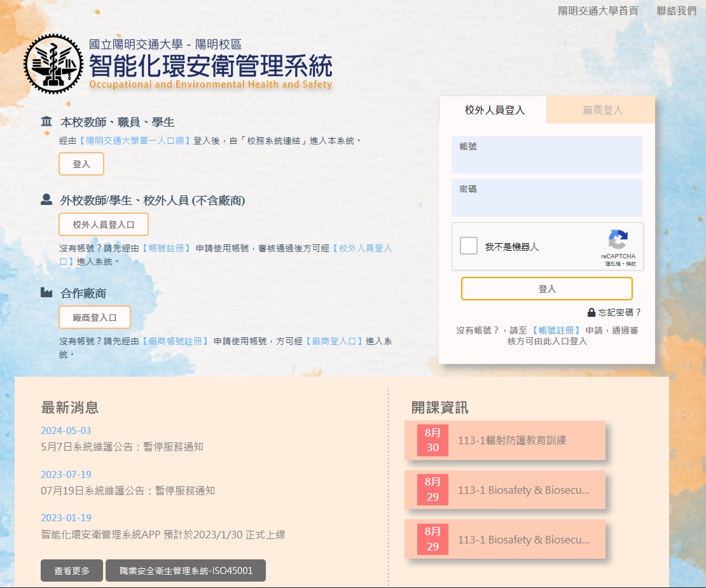Click the padlock icon next to 忘記密碼
This screenshot has width=706, height=588.
(591, 312)
